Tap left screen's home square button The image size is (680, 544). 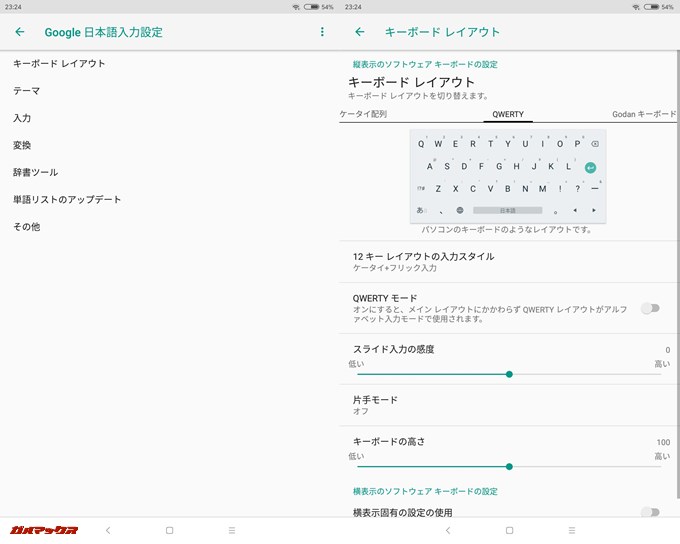(x=170, y=530)
